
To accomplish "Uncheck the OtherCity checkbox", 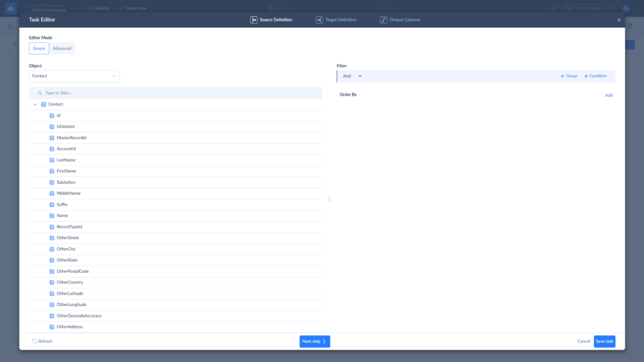I will (52, 249).
